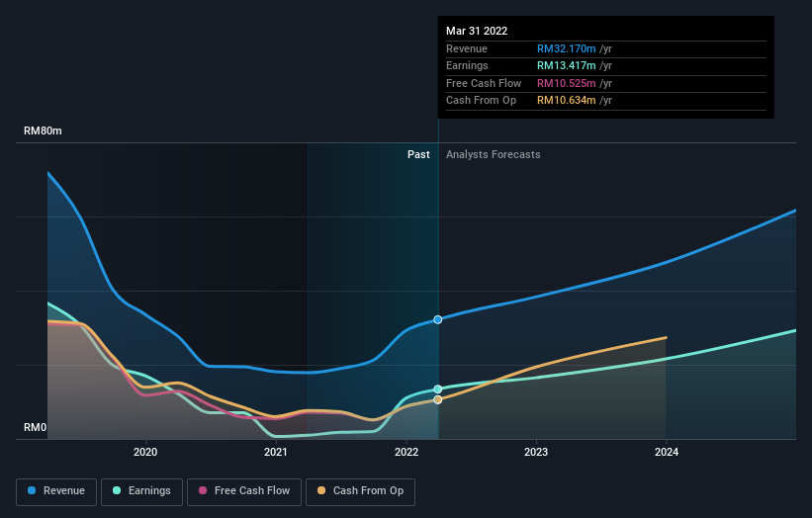Click the 2022 x-axis label
812x518 pixels.
pos(406,452)
